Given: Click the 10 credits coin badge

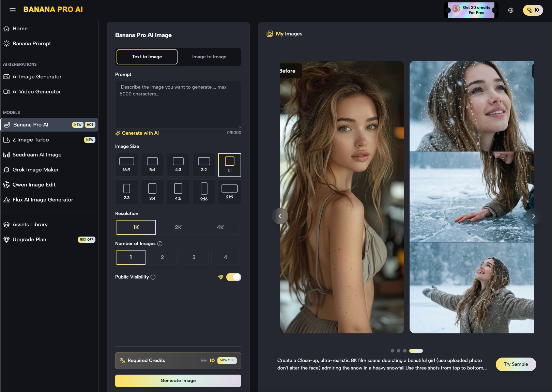Looking at the screenshot, I should click(533, 10).
